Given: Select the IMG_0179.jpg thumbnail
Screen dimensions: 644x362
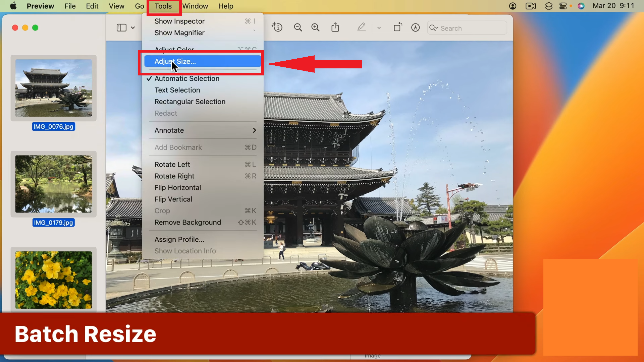Looking at the screenshot, I should pyautogui.click(x=53, y=184).
